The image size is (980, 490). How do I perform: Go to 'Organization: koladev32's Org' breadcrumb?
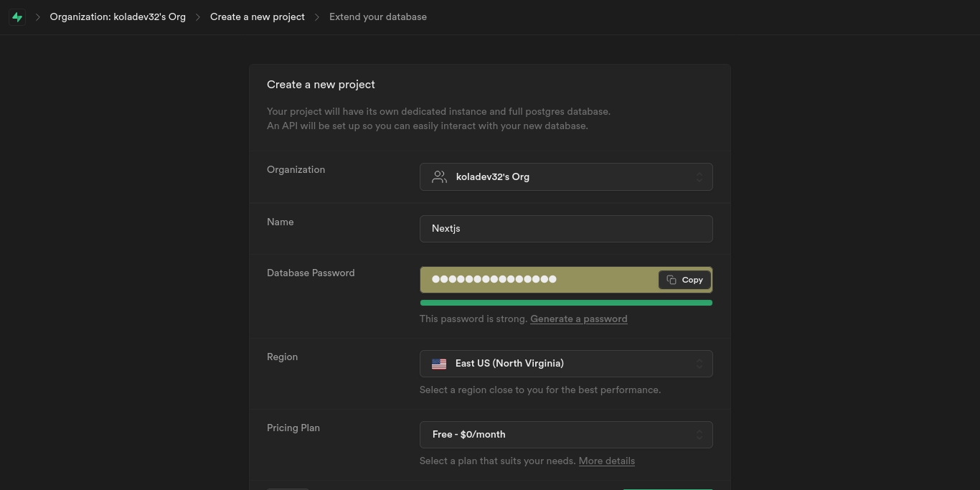[x=118, y=17]
